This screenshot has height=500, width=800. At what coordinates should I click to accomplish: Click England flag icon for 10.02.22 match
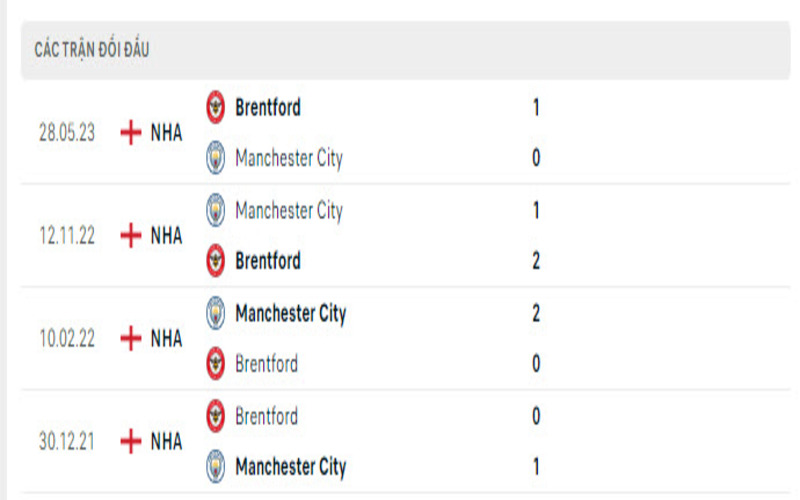coord(130,339)
